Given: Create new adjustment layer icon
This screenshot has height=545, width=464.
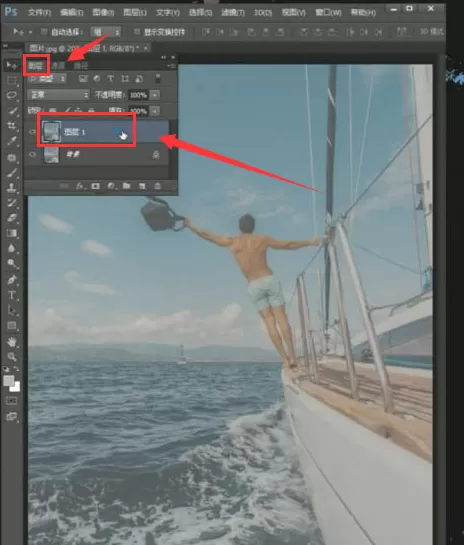Looking at the screenshot, I should click(111, 186).
